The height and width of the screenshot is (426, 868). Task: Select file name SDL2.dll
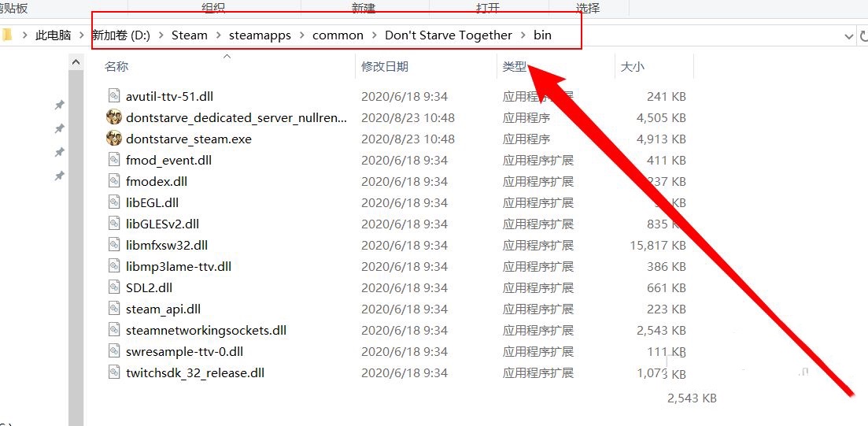(x=149, y=288)
